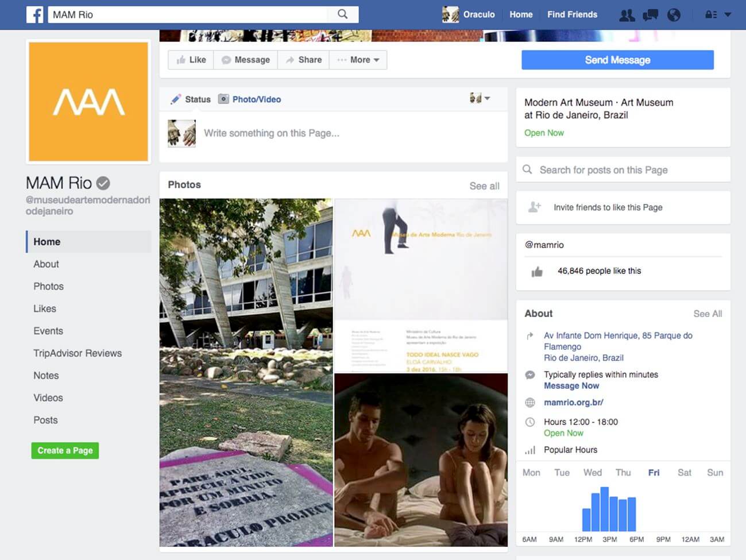Open the exhibition invitation photo thumbnail

421,285
